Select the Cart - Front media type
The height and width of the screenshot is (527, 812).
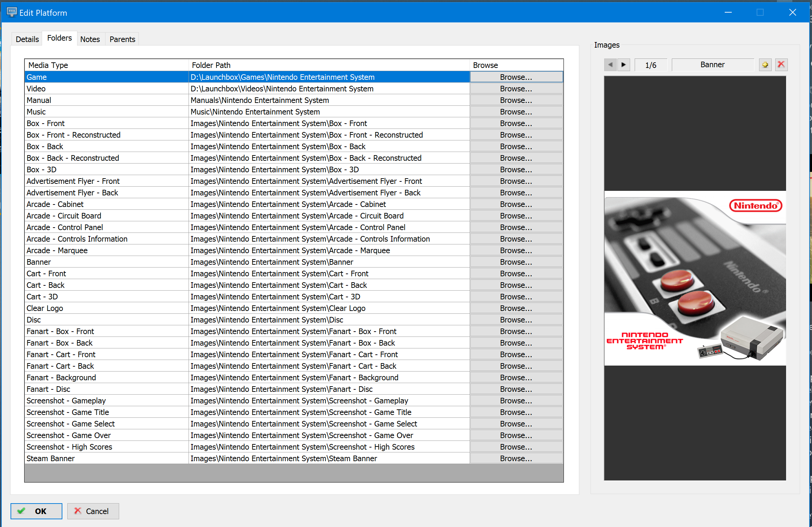[x=107, y=273]
